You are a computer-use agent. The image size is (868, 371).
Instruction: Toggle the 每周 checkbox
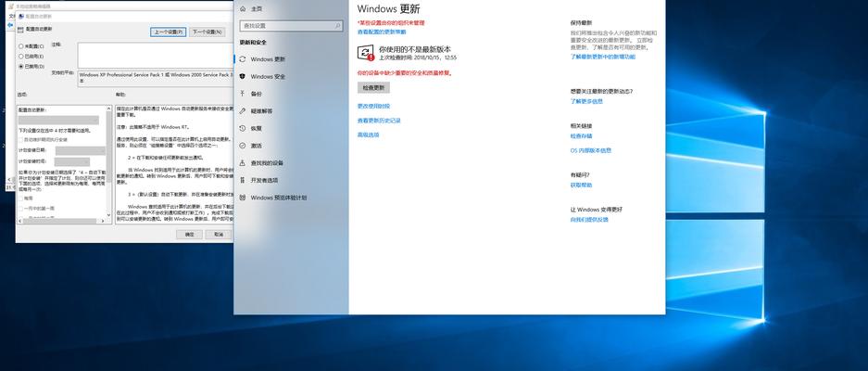pyautogui.click(x=21, y=198)
